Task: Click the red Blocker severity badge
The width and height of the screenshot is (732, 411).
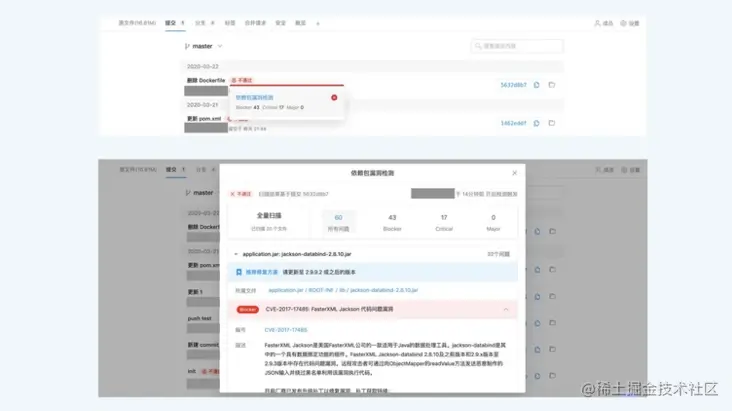Action: click(x=247, y=309)
